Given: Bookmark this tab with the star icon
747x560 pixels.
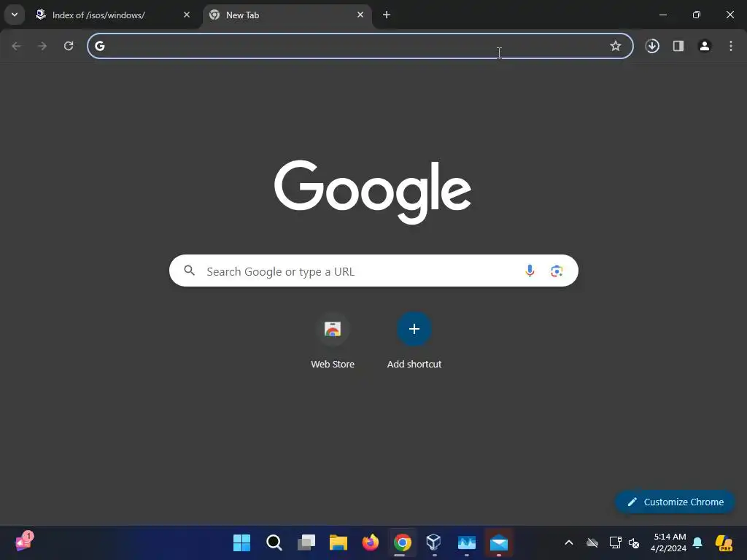Looking at the screenshot, I should [x=616, y=46].
